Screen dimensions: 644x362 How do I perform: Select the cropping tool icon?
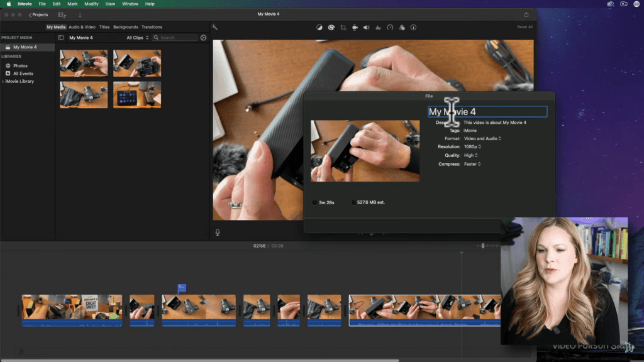[343, 28]
